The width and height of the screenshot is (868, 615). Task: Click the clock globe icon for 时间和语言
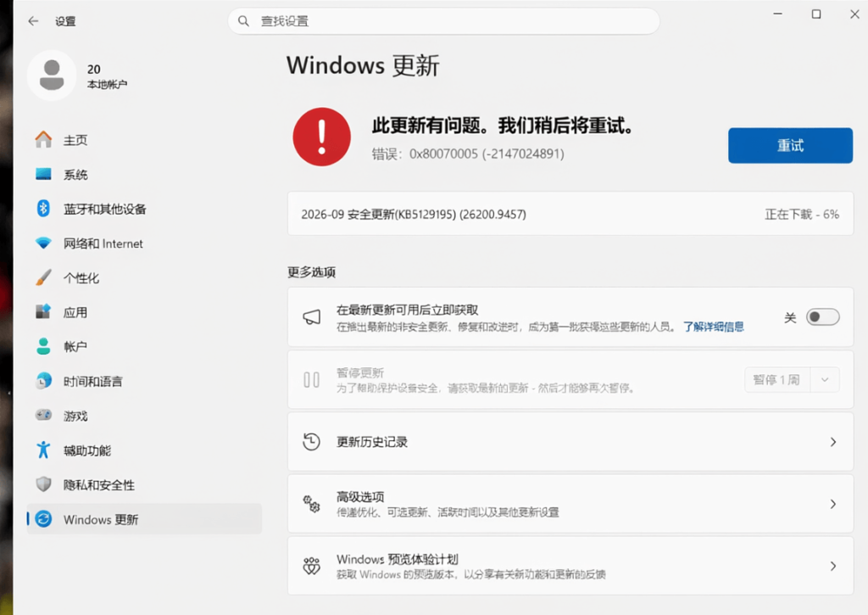point(43,381)
